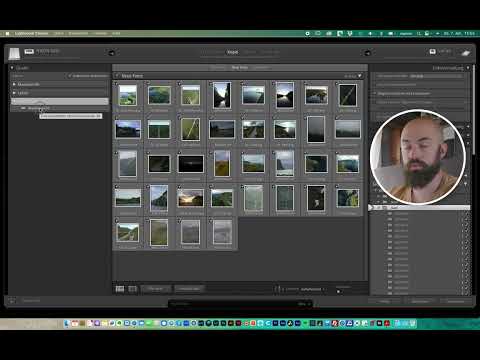Open the import preset bar at the bottom
This screenshot has height=360, width=480.
[240, 304]
